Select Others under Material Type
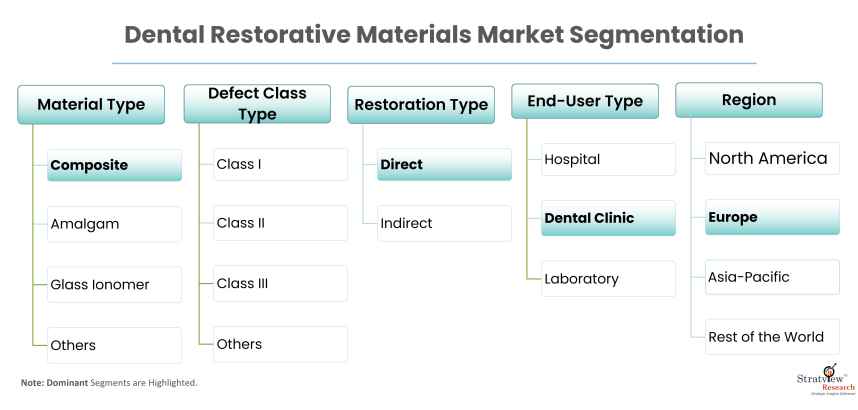This screenshot has height=410, width=858. click(x=115, y=345)
